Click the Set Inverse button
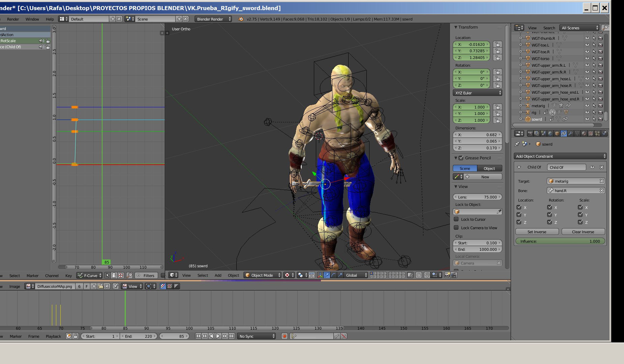The width and height of the screenshot is (624, 364). pyautogui.click(x=537, y=232)
